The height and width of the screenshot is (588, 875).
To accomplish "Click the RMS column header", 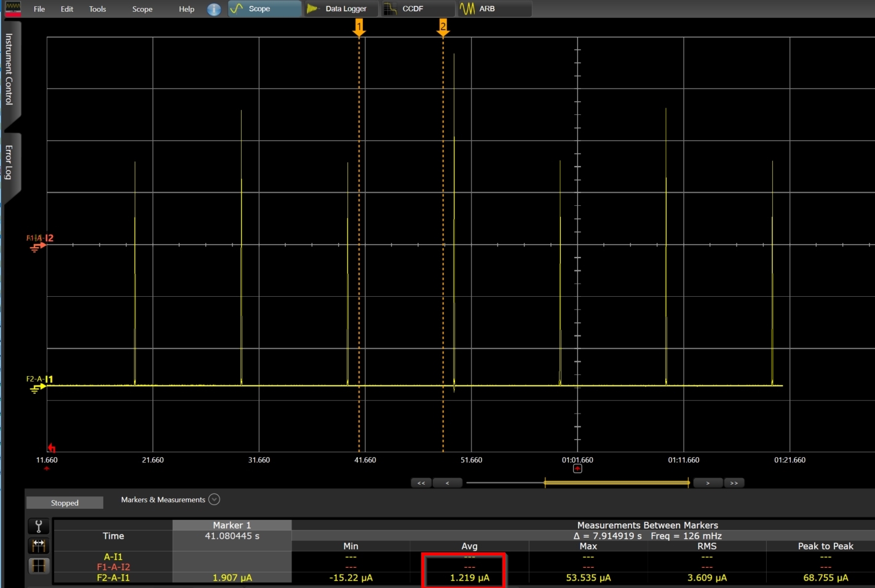I will coord(707,546).
